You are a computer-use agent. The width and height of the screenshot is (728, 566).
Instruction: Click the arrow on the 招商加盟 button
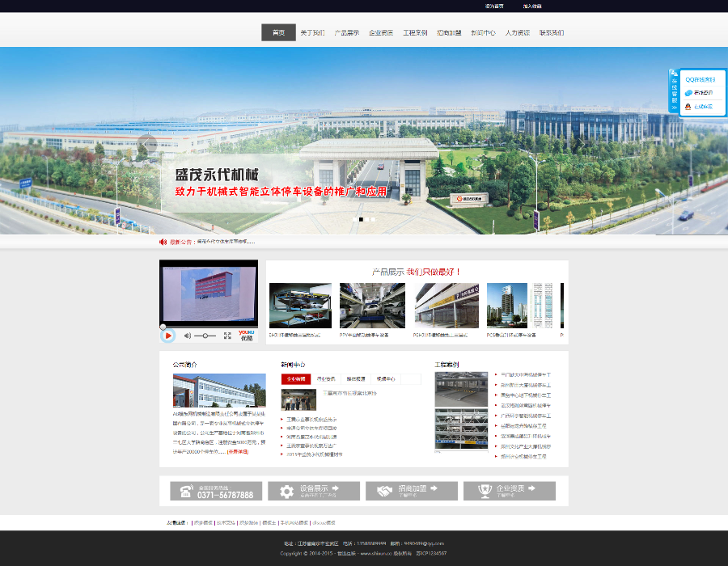(434, 488)
